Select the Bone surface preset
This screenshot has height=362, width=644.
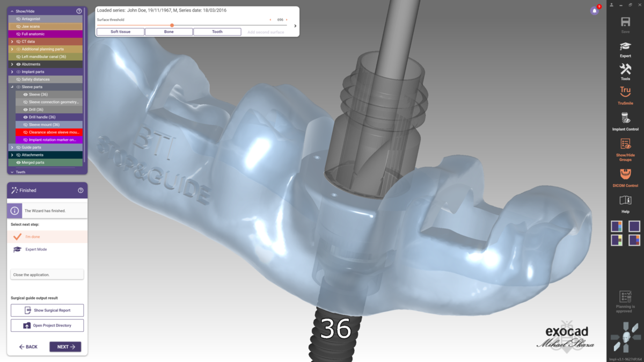[169, 32]
